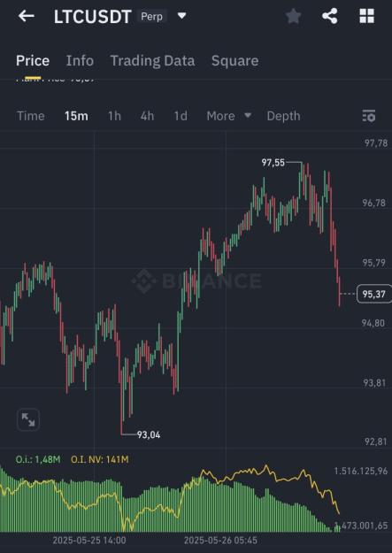Tap the 2025-05-26 05:45 time label
The height and width of the screenshot is (553, 392).
pyautogui.click(x=220, y=540)
